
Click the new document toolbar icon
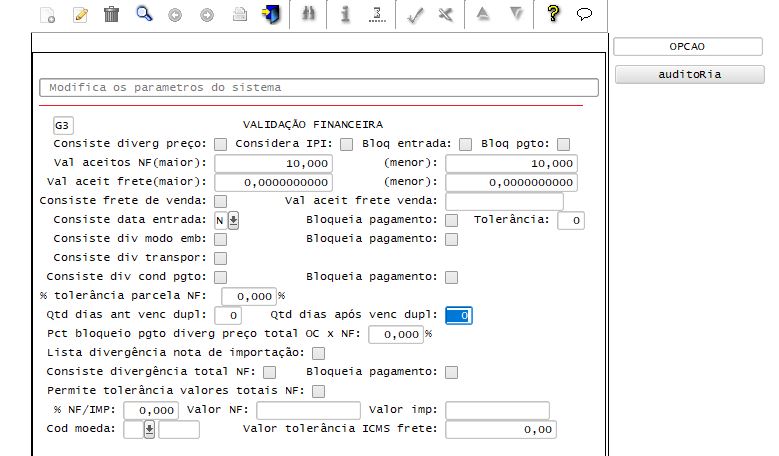tap(48, 15)
